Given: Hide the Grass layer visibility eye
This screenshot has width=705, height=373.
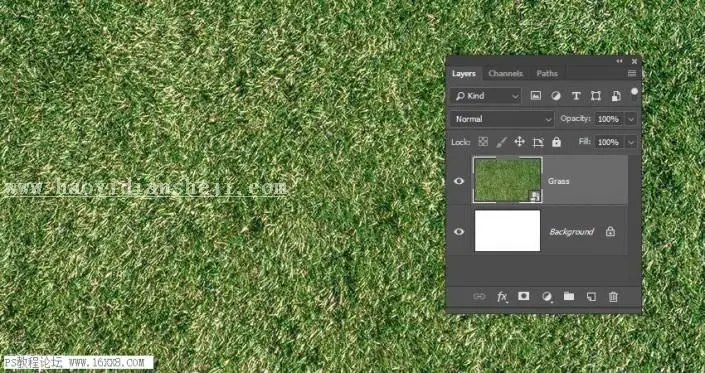Looking at the screenshot, I should [x=459, y=181].
